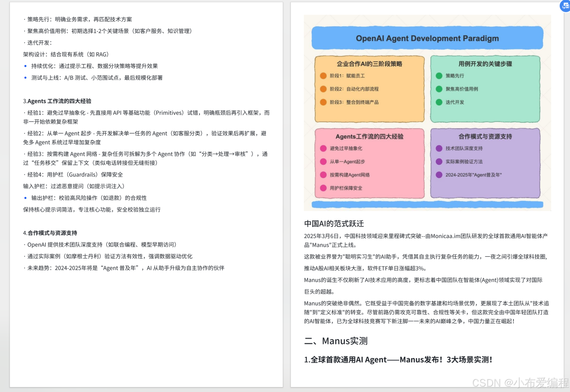Click the line '架构设计：结合现有系统（如 RAG）'
This screenshot has height=392, width=570.
(x=66, y=54)
